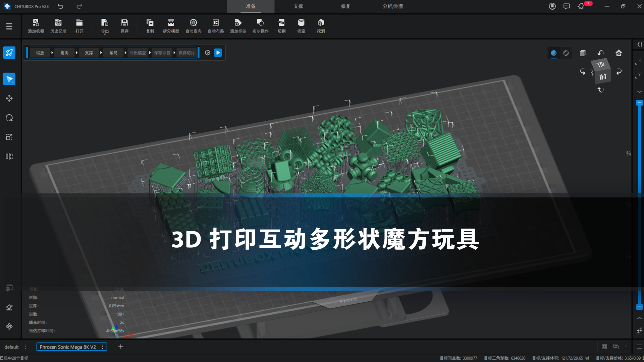Rotate view right with the curved arrow
The width and height of the screenshot is (644, 362).
pyautogui.click(x=619, y=71)
